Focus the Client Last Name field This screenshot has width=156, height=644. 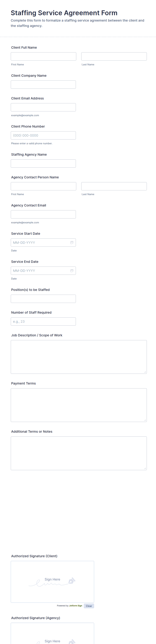pos(114,56)
